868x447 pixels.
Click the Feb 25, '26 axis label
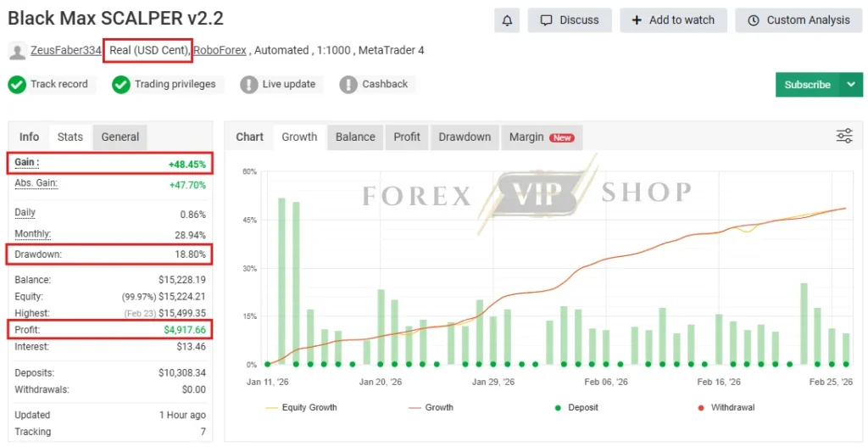tap(832, 383)
